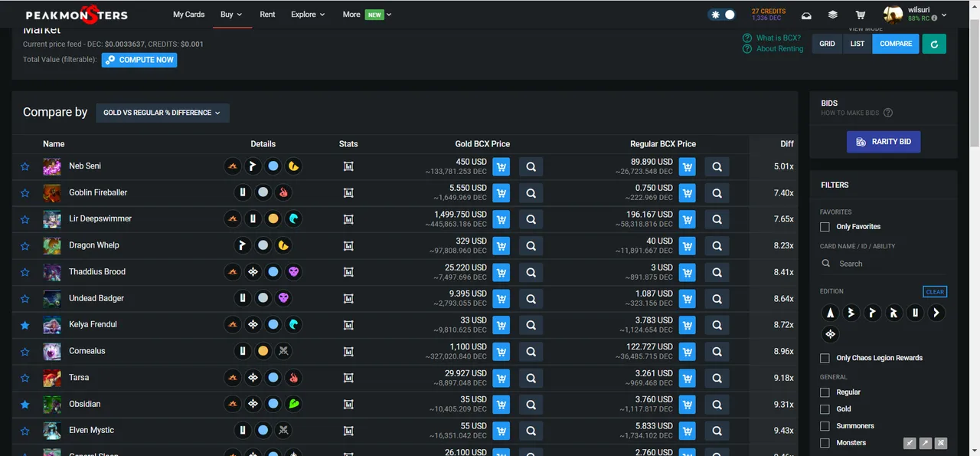Unfavorite Kelya Frendul via its filled star

pos(24,325)
